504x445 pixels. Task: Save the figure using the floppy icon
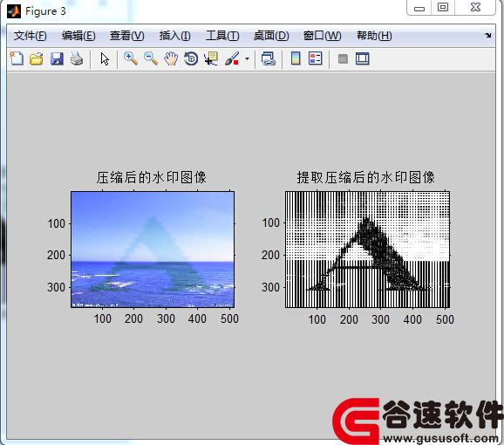57,59
